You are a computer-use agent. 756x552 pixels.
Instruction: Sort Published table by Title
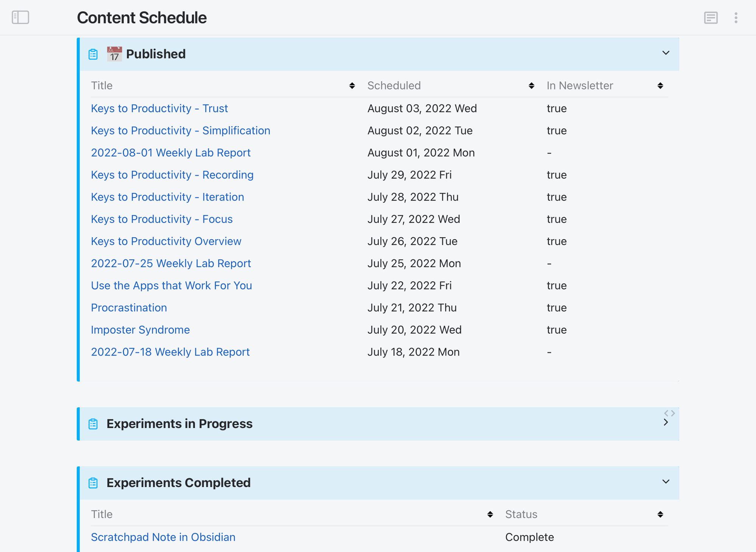click(352, 86)
